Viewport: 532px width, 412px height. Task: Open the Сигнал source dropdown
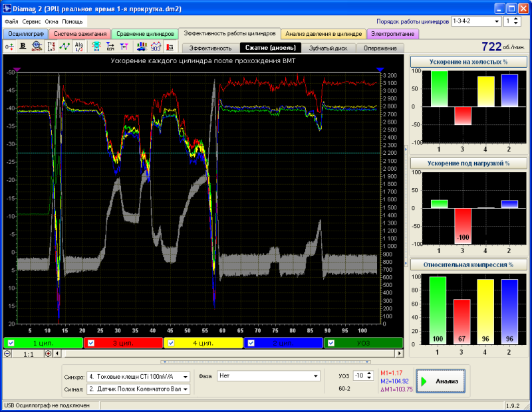pos(186,389)
